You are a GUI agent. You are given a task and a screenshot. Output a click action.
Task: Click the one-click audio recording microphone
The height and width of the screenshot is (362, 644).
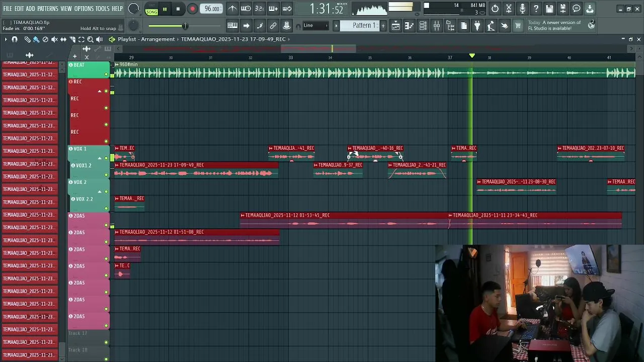522,9
